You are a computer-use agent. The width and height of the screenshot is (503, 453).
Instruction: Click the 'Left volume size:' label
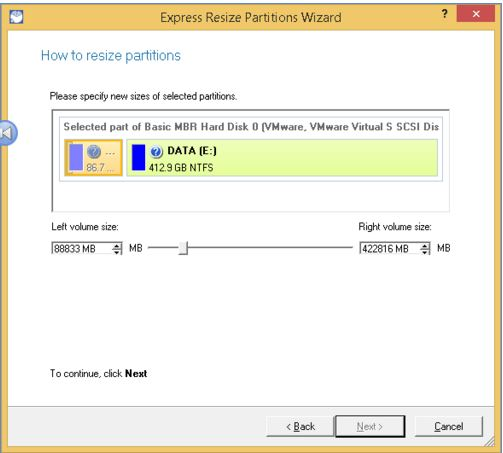tap(85, 227)
